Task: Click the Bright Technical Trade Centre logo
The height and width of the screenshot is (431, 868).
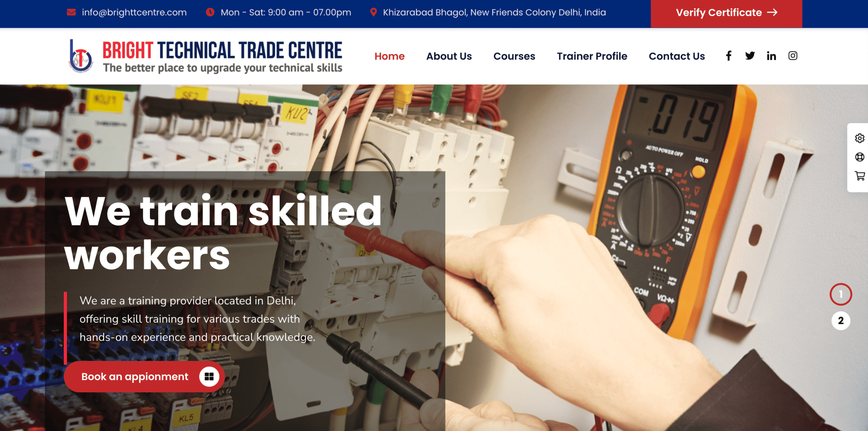Action: 205,56
